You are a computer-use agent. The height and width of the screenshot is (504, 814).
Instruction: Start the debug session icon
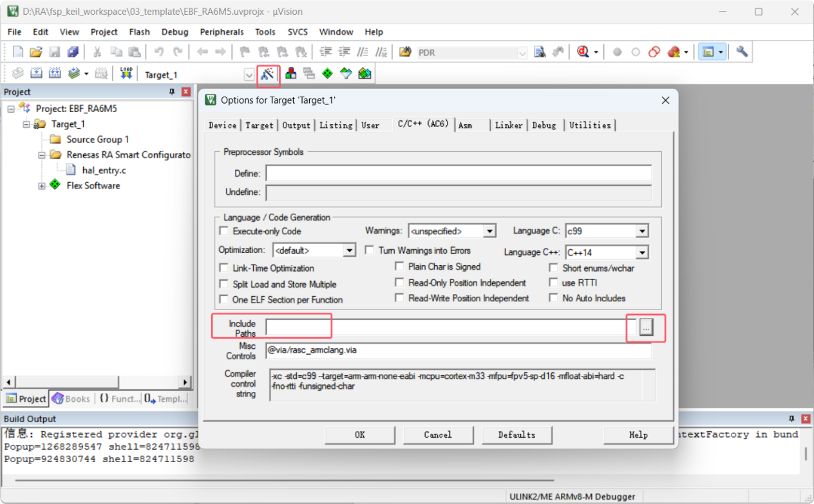click(x=584, y=52)
